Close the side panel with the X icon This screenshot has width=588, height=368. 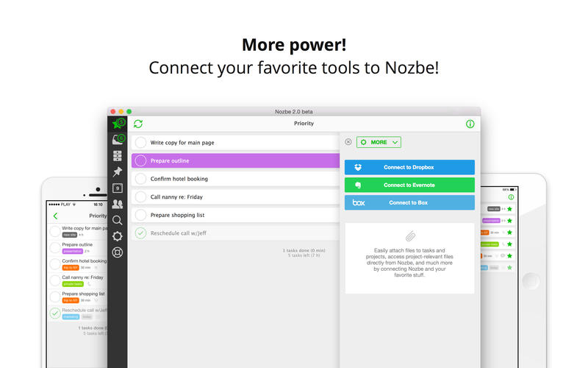click(x=348, y=142)
